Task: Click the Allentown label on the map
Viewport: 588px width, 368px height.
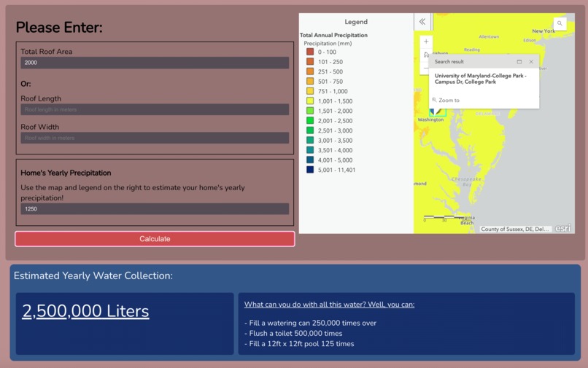Action: tap(489, 36)
